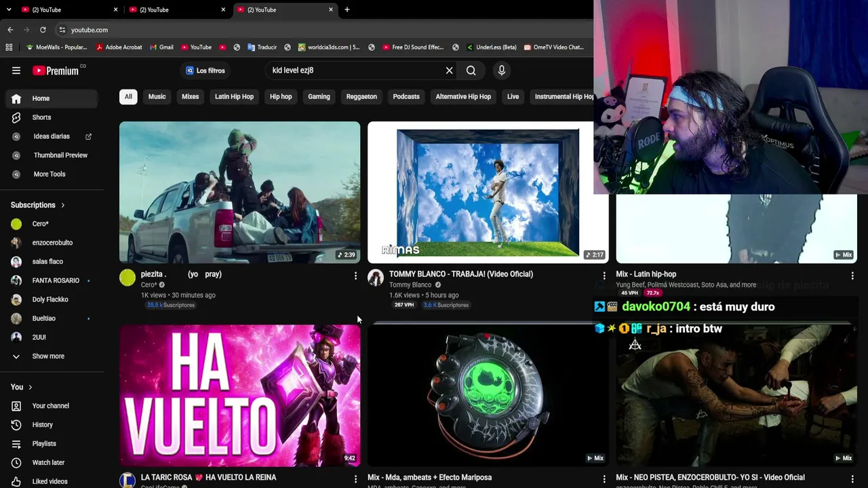Viewport: 868px width, 488px height.
Task: Click the browser back arrow
Action: (10, 30)
